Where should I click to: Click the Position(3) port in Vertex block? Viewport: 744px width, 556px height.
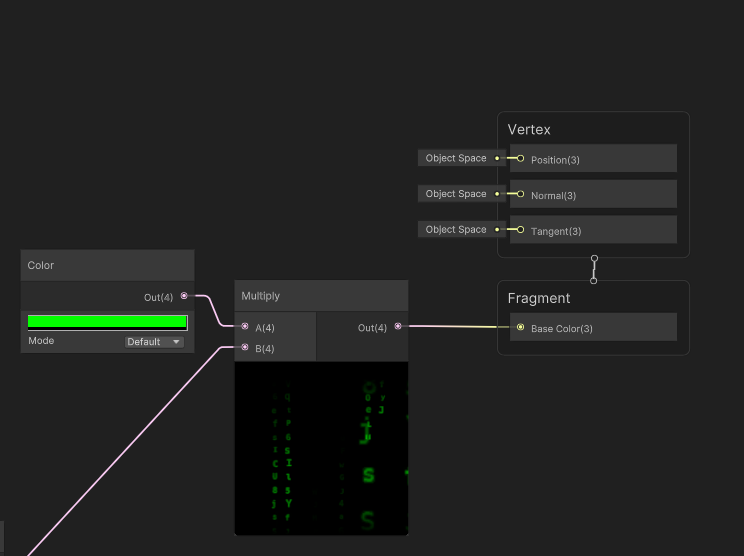520,158
